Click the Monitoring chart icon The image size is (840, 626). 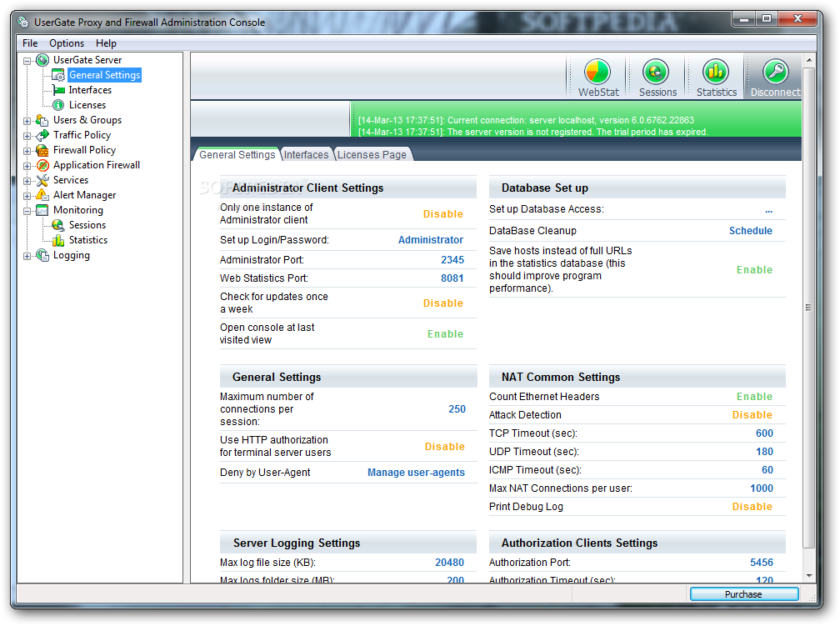click(x=42, y=210)
